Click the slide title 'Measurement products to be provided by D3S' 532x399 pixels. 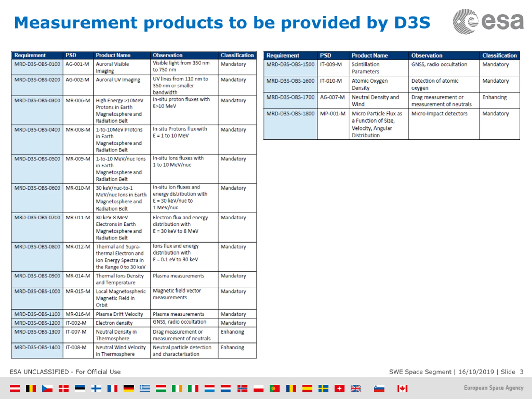[x=222, y=23]
